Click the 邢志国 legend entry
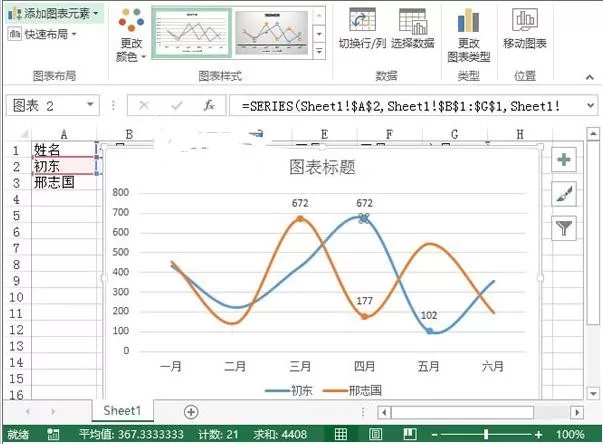This screenshot has width=603, height=444. (353, 391)
